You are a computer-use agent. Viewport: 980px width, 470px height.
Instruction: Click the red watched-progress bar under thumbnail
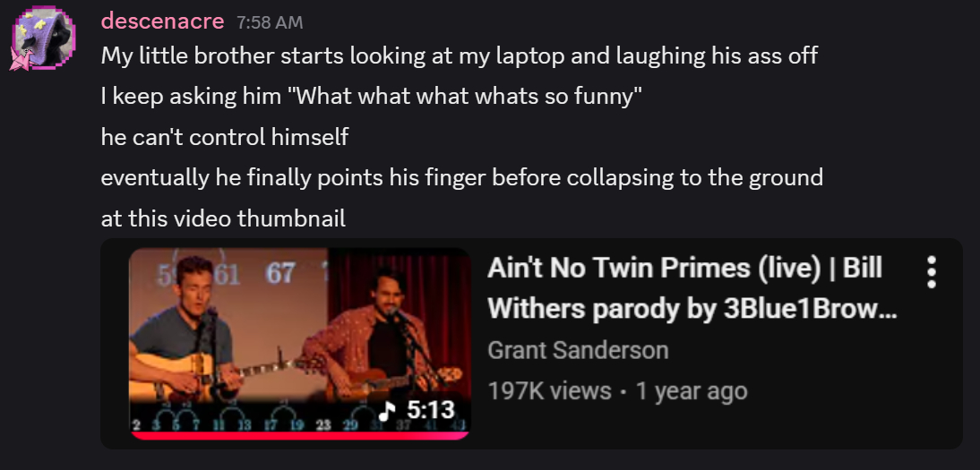point(300,436)
